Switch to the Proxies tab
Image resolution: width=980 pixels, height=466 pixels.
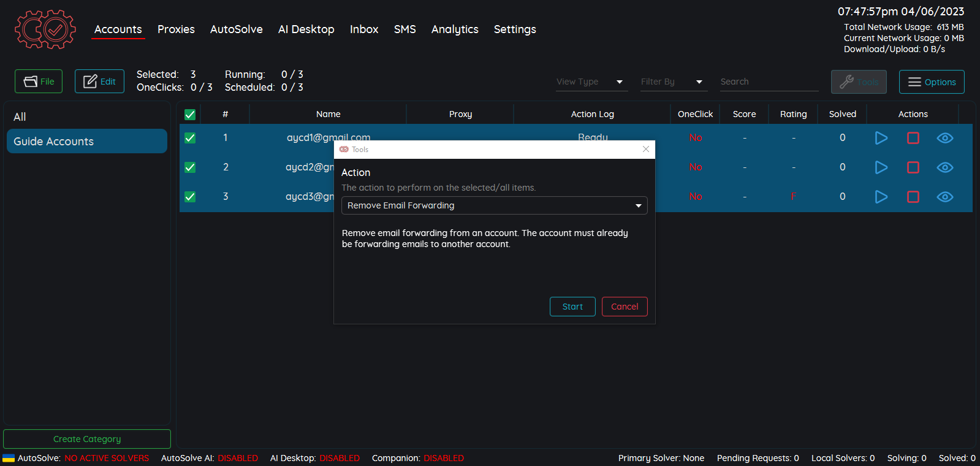pyautogui.click(x=176, y=29)
